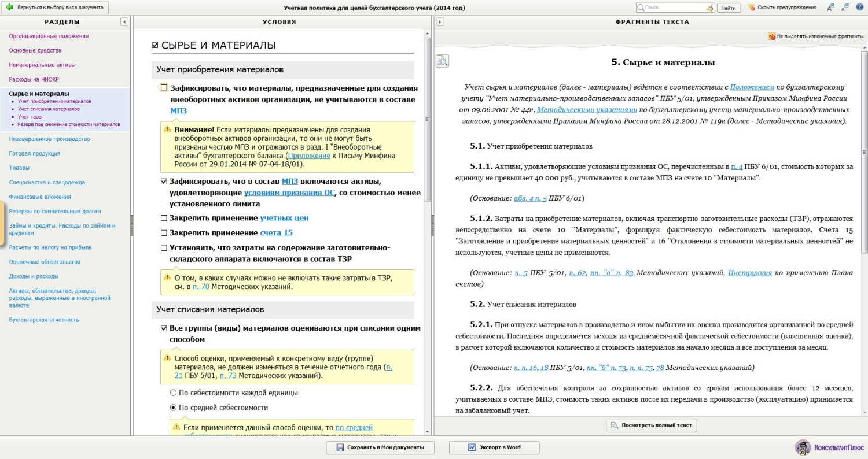Image resolution: width=868 pixels, height=459 pixels.
Task: Decrease font size with small A icon
Action: click(x=845, y=8)
